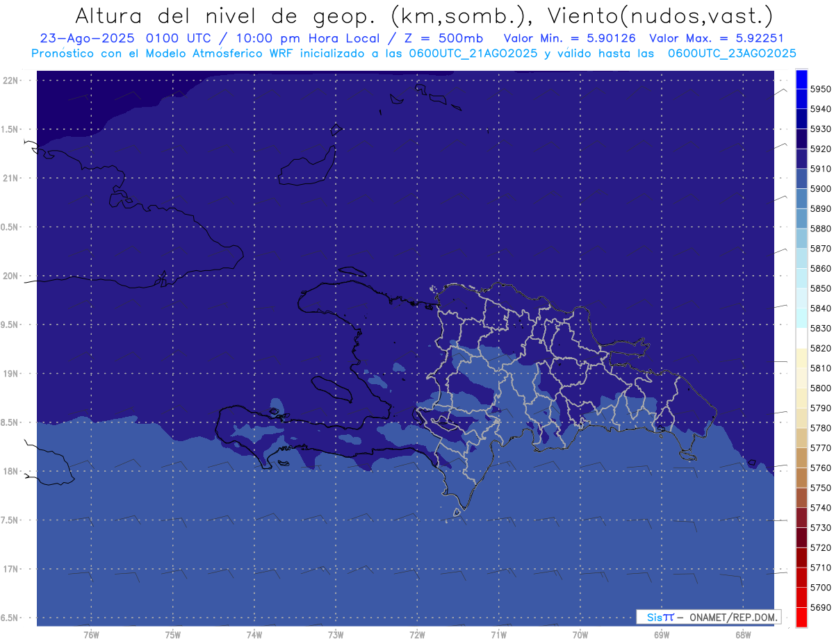Click the '5920' legend value

[x=820, y=149]
